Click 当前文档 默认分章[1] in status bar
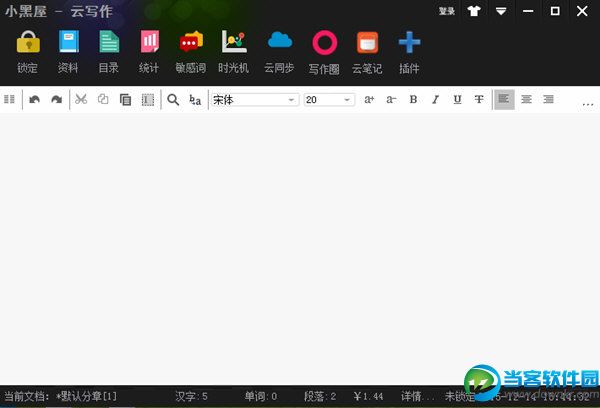The image size is (600, 408). click(x=60, y=396)
